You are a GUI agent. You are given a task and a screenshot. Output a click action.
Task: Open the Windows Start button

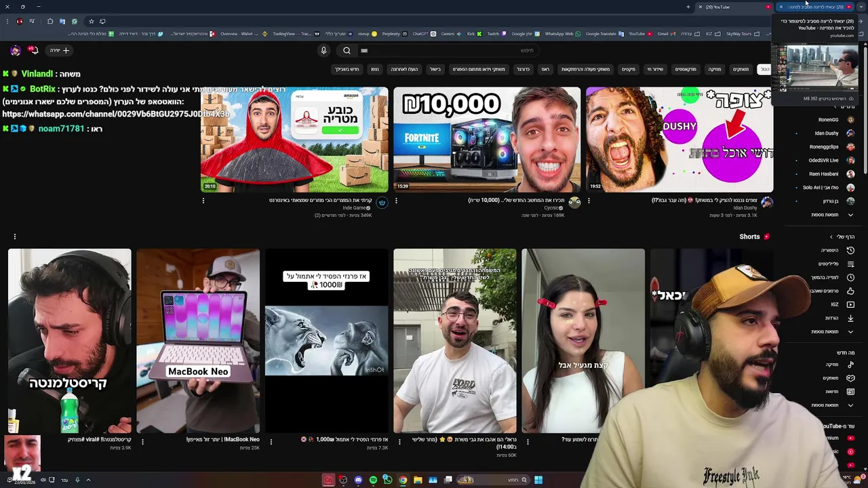[538, 480]
